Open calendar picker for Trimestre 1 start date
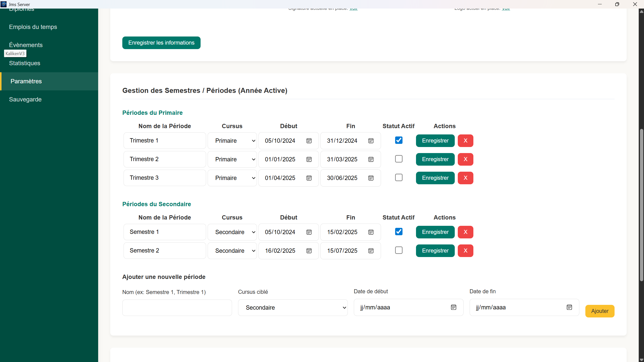This screenshot has width=644, height=362. click(x=309, y=141)
